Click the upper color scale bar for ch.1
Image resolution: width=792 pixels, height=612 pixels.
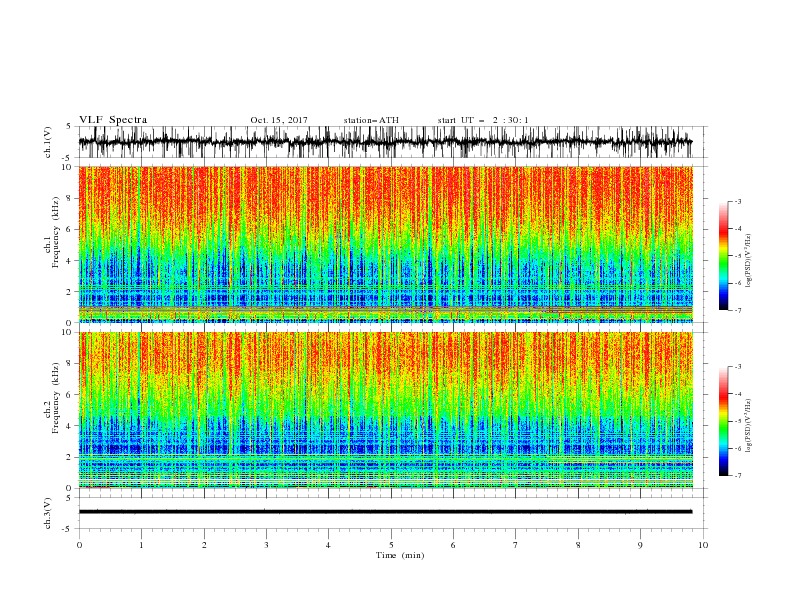[x=723, y=256]
